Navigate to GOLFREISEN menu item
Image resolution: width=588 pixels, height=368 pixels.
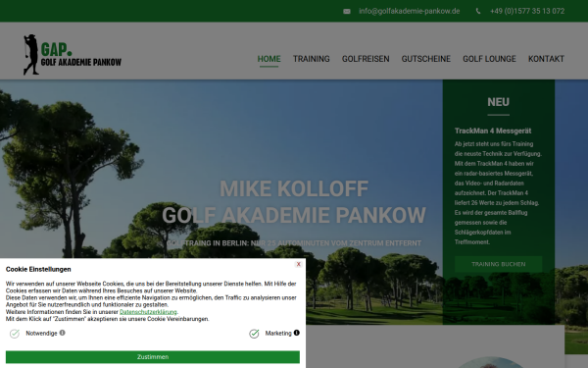tap(366, 59)
